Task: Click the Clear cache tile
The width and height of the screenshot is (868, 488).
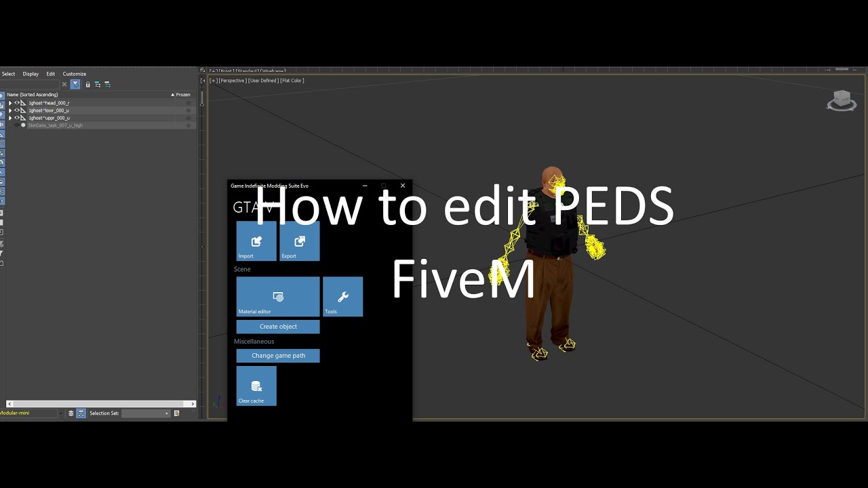Action: point(256,386)
